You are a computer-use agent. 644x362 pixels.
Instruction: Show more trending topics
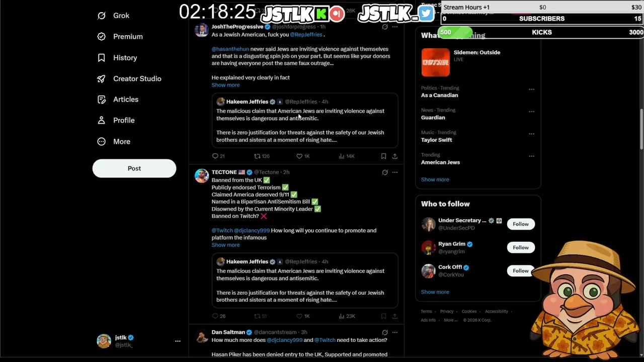435,179
